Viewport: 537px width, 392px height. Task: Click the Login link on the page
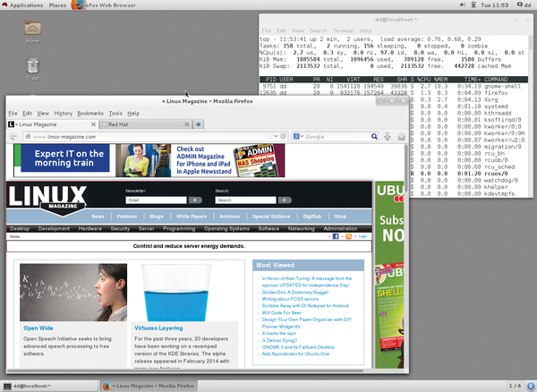coord(362,236)
